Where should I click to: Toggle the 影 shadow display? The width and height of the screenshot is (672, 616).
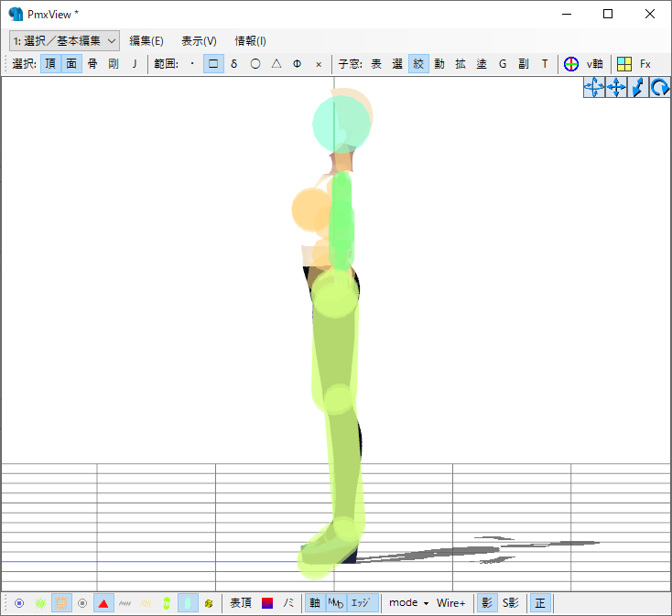(x=487, y=603)
